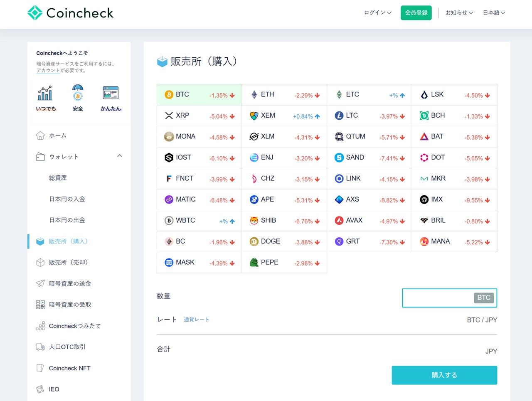Open the 日本語 language dropdown
This screenshot has height=401, width=532.
pos(494,13)
